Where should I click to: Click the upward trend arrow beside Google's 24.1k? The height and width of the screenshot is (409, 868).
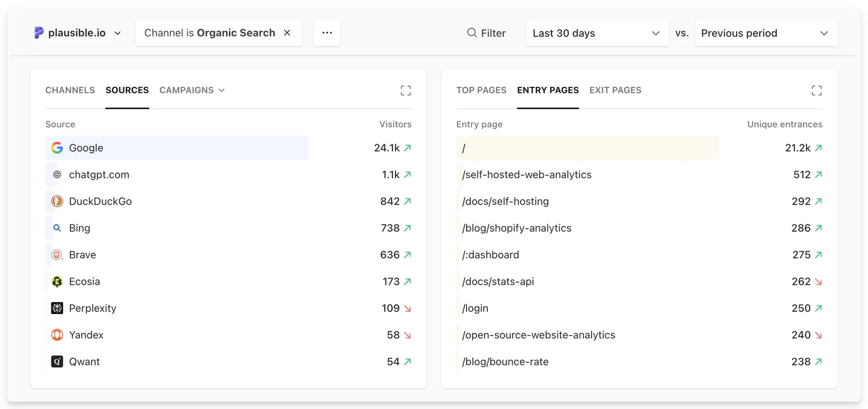pos(407,148)
